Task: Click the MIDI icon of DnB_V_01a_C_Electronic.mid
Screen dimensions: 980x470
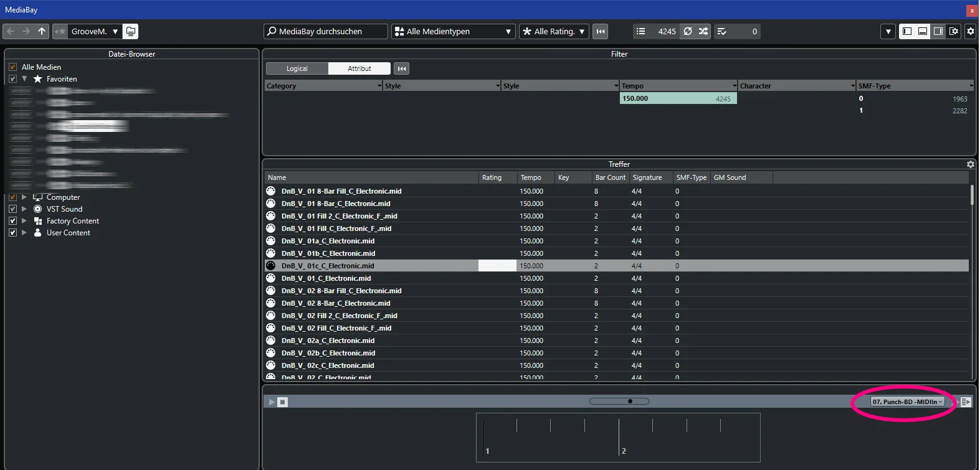Action: point(271,241)
